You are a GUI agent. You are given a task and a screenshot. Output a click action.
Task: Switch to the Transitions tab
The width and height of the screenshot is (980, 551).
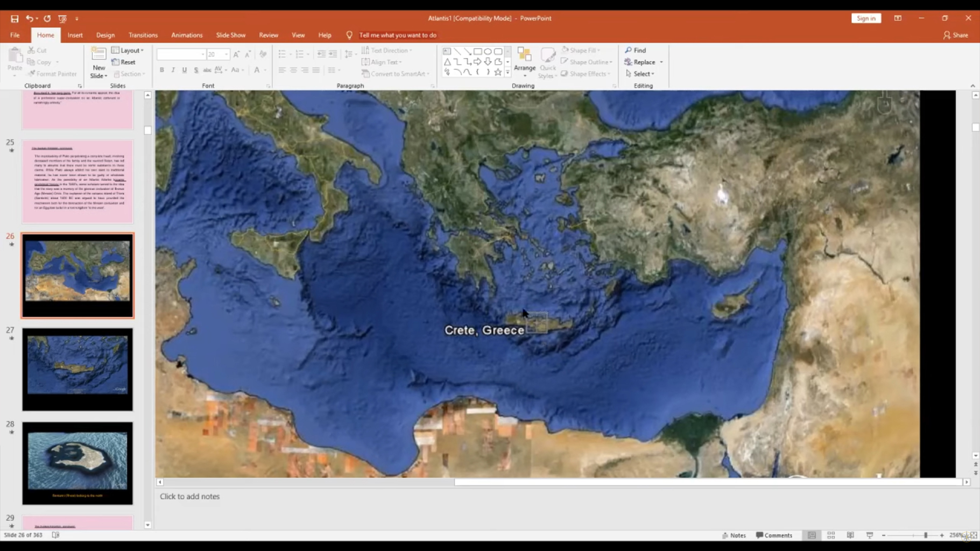[143, 35]
